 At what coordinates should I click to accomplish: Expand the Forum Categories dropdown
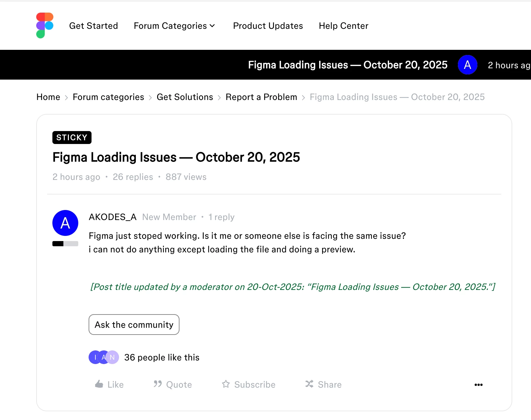tap(174, 26)
